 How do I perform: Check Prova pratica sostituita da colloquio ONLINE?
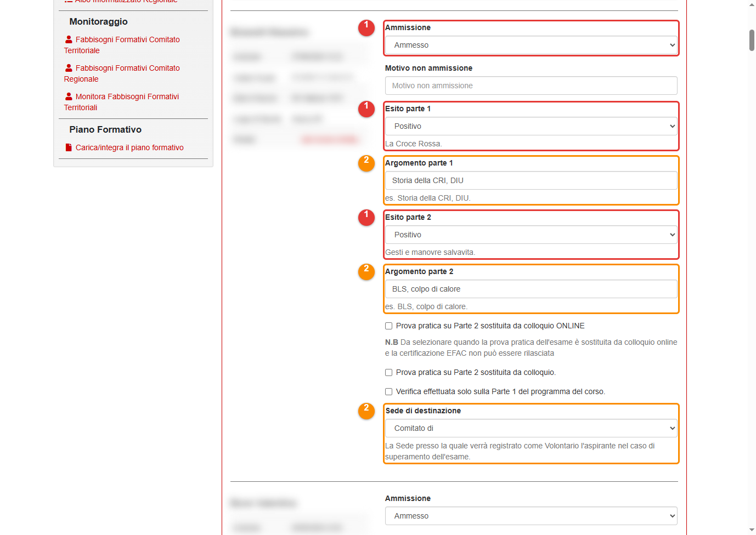388,326
